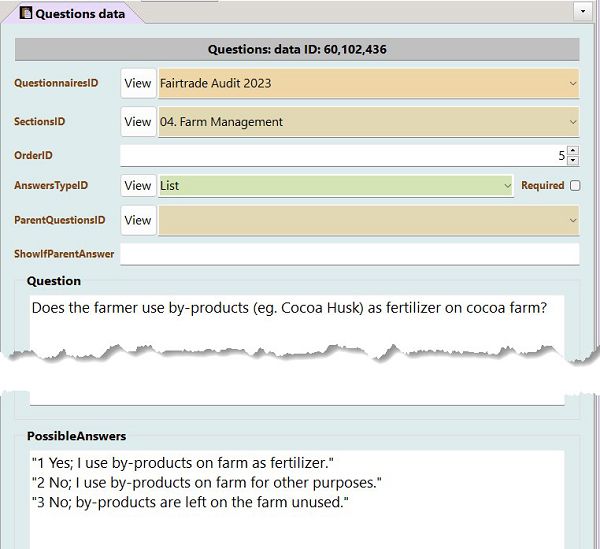The width and height of the screenshot is (600, 549).
Task: Click View button next to ParentQuestionsID
Action: click(138, 220)
